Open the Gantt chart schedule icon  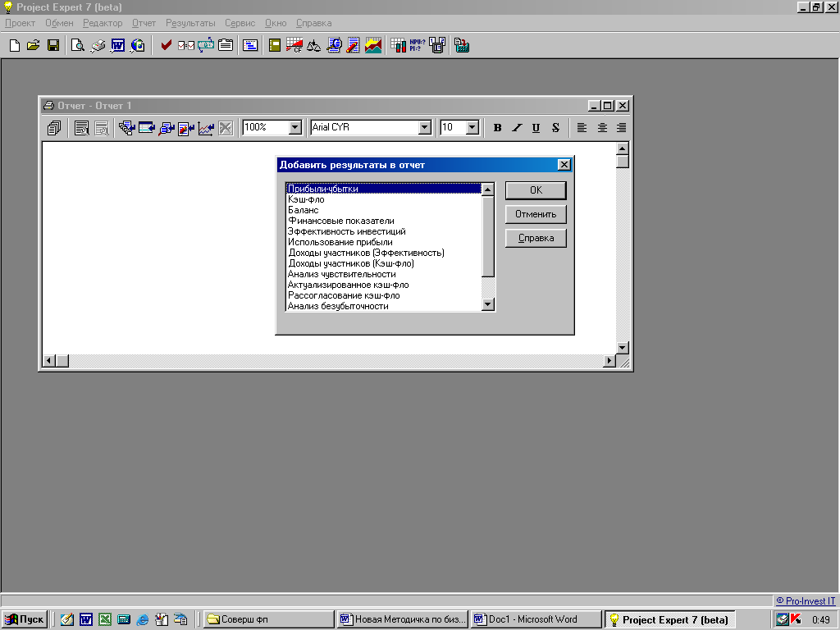(250, 46)
